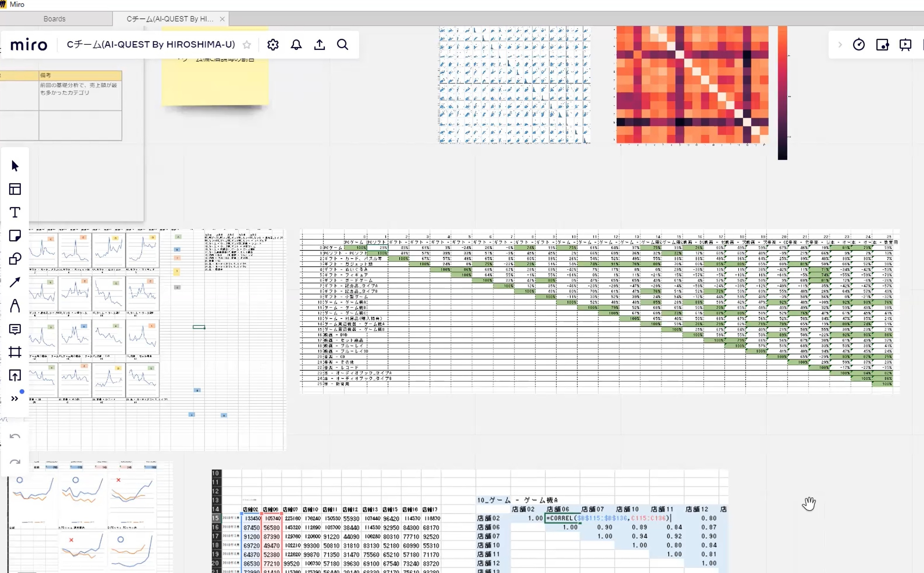The image size is (924, 573).
Task: Star the Cチーム board as favorite
Action: (247, 45)
